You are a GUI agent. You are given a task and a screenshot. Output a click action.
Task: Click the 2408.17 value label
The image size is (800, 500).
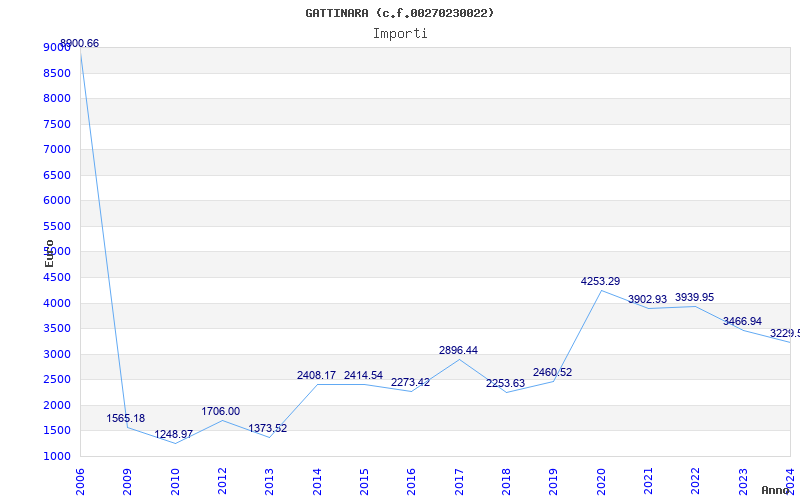(316, 375)
